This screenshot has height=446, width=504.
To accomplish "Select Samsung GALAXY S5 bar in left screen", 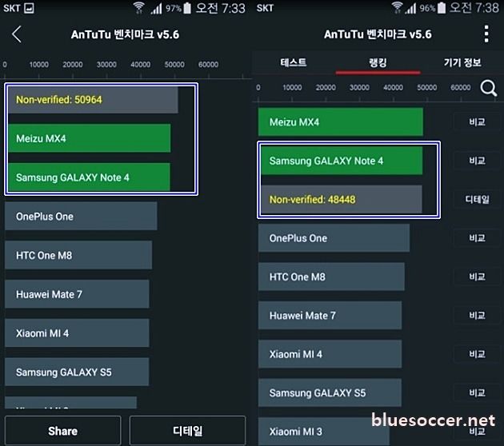I will point(77,372).
